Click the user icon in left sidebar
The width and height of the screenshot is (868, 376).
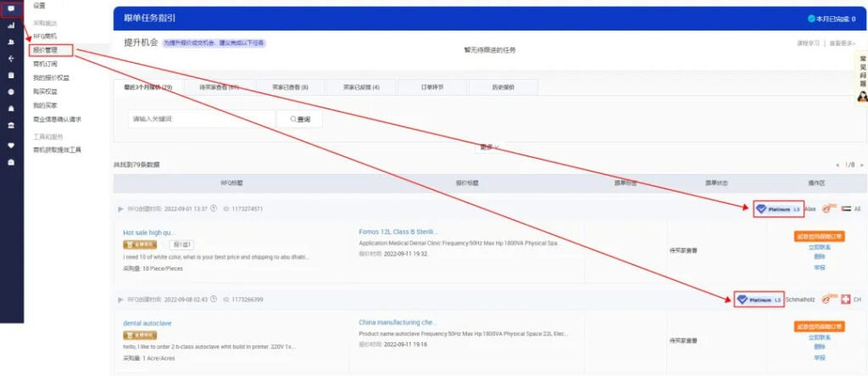(11, 42)
